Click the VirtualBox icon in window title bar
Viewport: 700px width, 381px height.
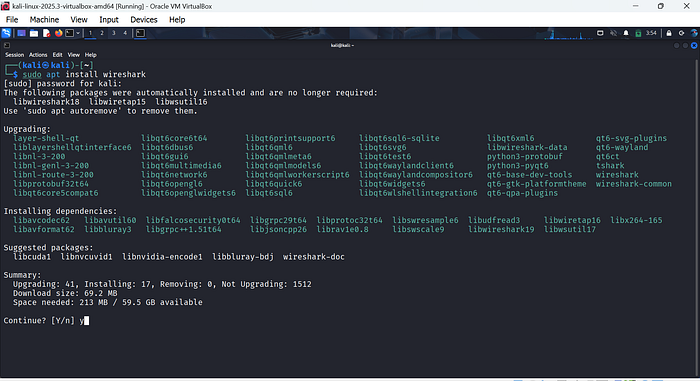pos(5,6)
